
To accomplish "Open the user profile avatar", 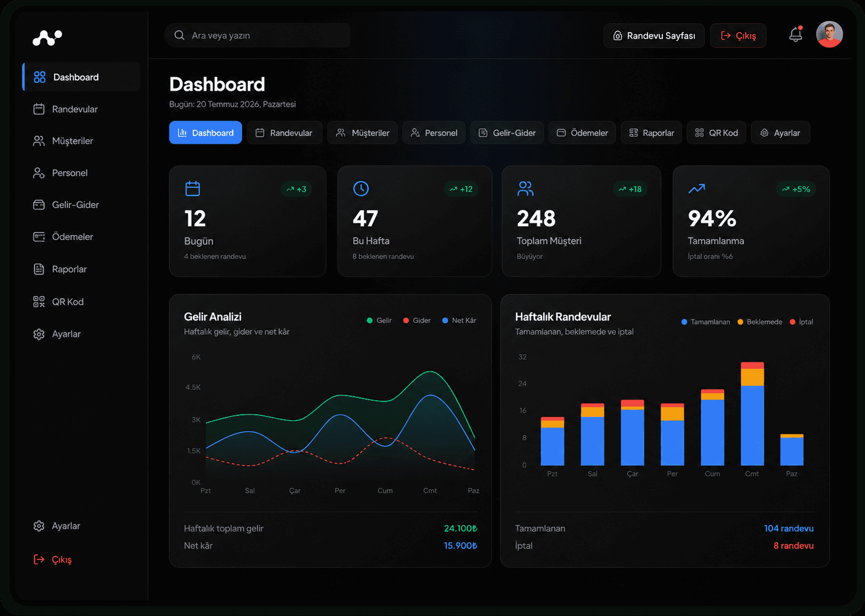I will pos(829,34).
